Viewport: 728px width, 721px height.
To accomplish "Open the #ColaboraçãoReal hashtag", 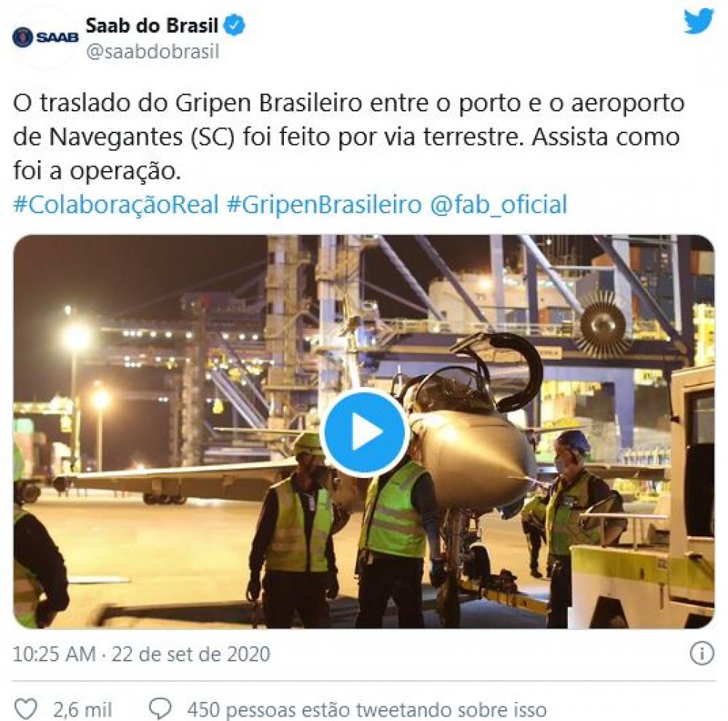I will tap(116, 204).
